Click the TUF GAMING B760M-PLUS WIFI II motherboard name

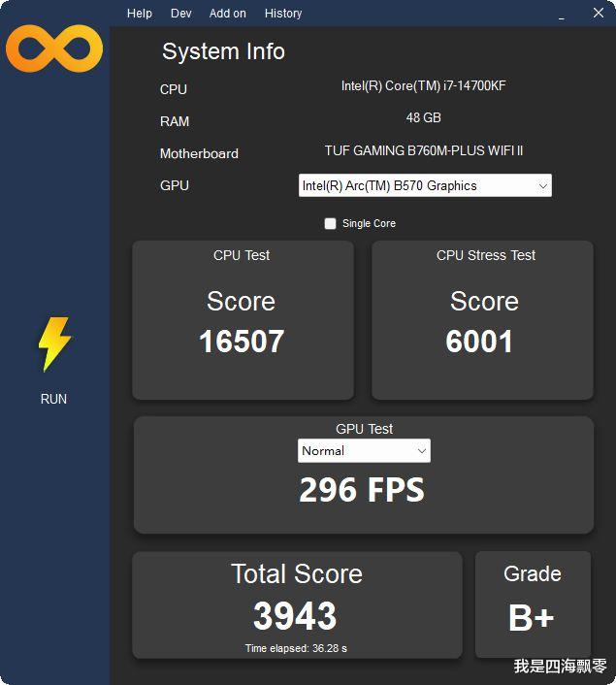423,150
